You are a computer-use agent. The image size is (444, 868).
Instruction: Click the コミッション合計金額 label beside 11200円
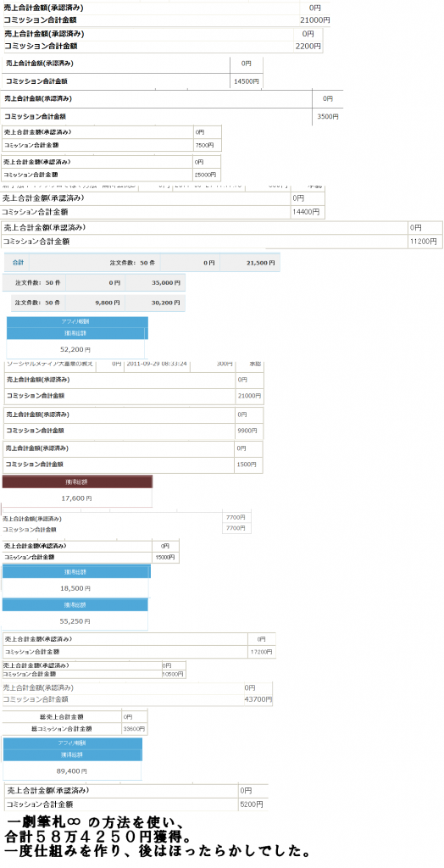pyautogui.click(x=36, y=242)
